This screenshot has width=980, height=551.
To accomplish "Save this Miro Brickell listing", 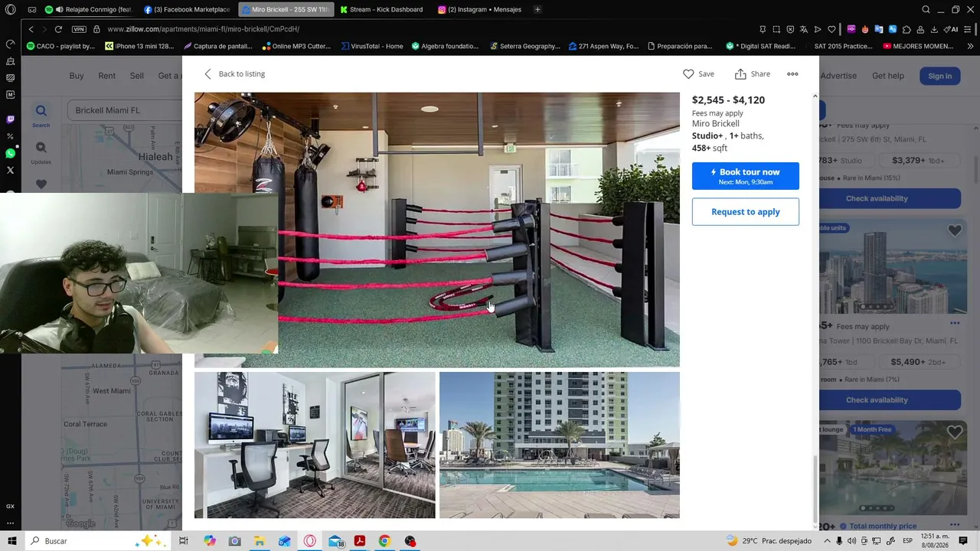I will pyautogui.click(x=698, y=74).
